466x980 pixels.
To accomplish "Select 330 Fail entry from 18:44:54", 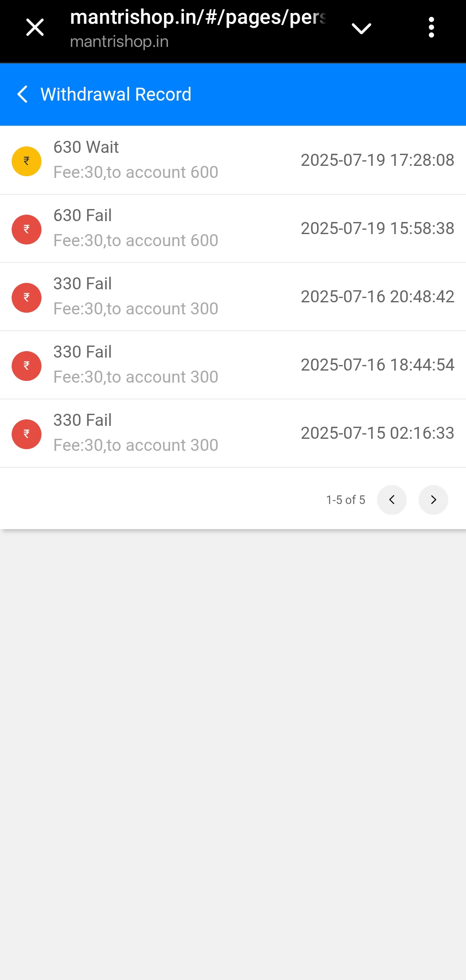I will pyautogui.click(x=136, y=365).
